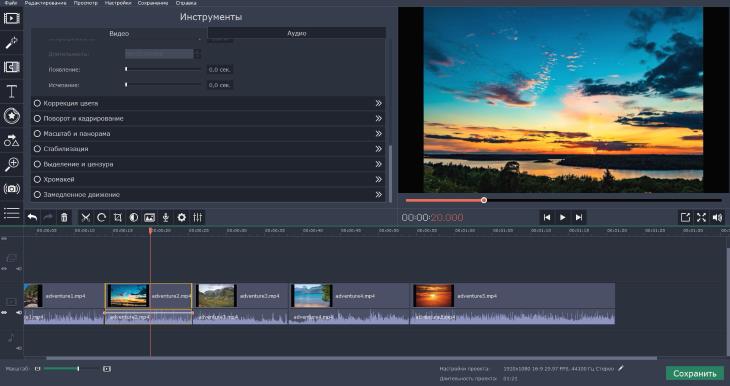Enable the Хромакей circle toggle
This screenshot has height=386, width=730.
(37, 179)
